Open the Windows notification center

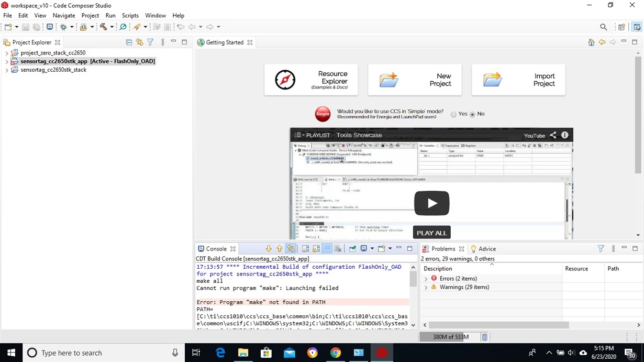coord(630,353)
